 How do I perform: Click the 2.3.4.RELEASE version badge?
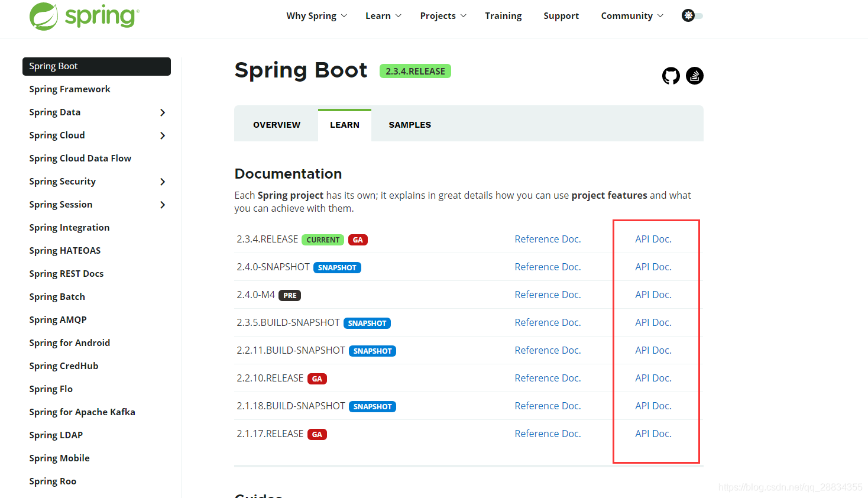click(415, 71)
